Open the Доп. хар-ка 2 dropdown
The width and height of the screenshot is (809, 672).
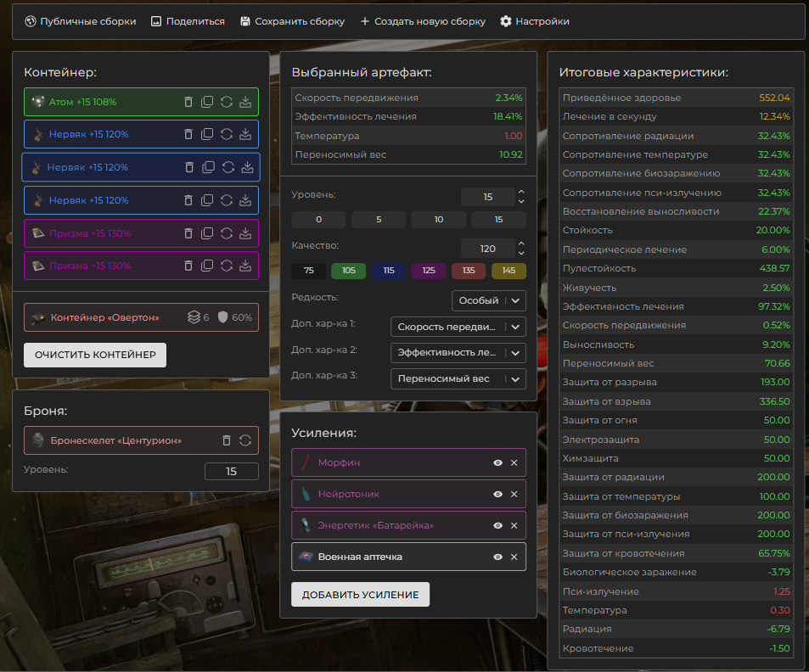(x=458, y=353)
